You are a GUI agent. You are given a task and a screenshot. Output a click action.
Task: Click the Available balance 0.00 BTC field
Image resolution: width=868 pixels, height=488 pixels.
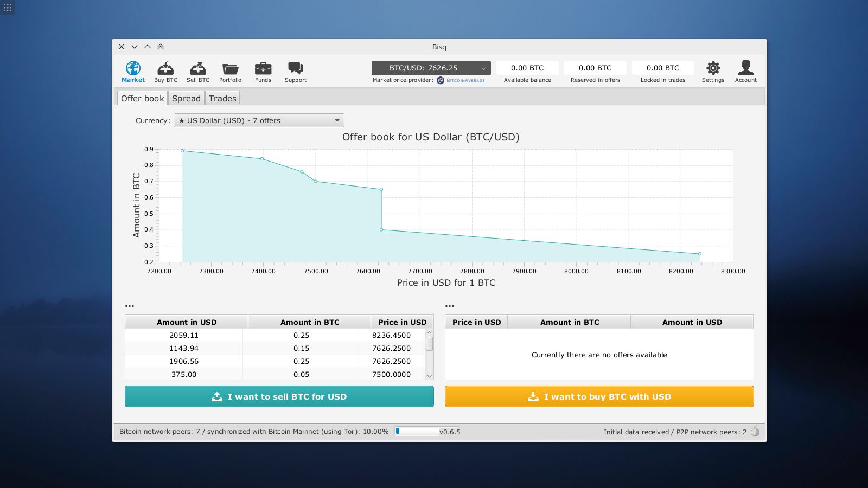[527, 68]
